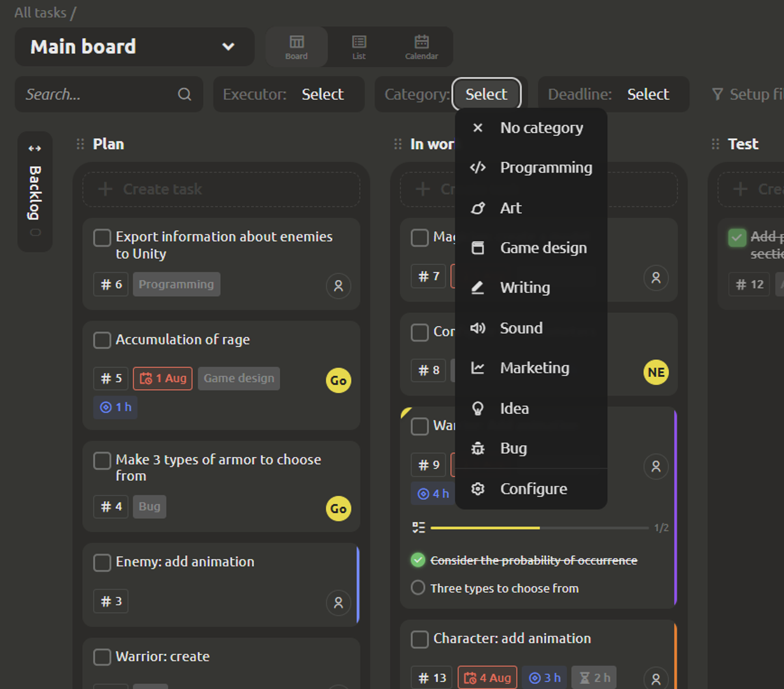The image size is (784, 689).
Task: Open the Deadline filter Select dropdown
Action: point(647,94)
